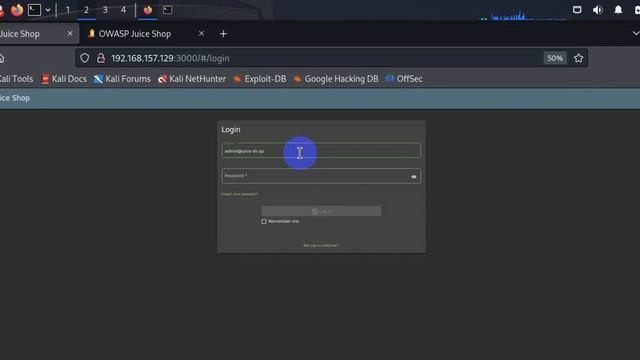Viewport: 640px width, 360px height.
Task: Reset the 50% zoom indicator
Action: 555,58
